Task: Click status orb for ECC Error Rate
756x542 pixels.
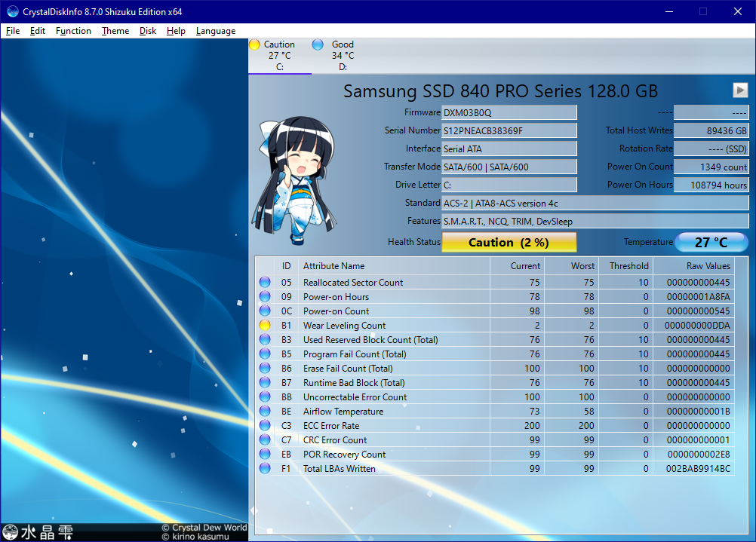Action: (265, 425)
